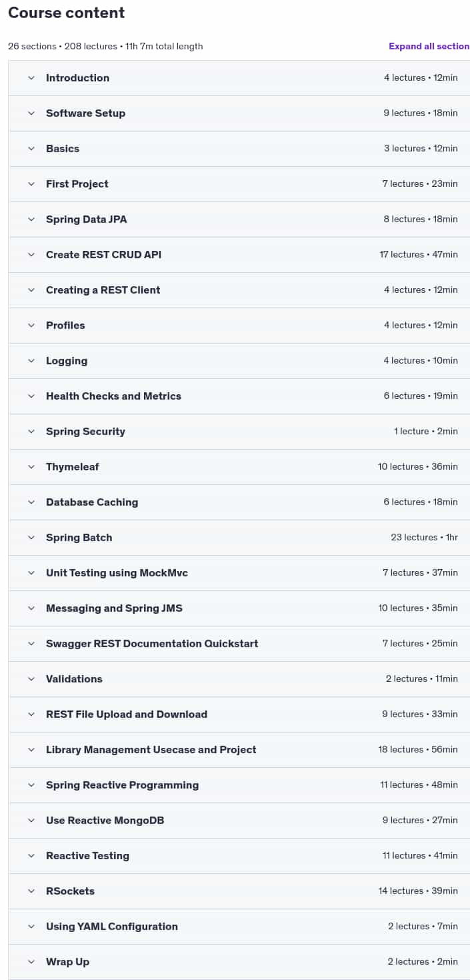Open the First Project section title

coord(77,184)
